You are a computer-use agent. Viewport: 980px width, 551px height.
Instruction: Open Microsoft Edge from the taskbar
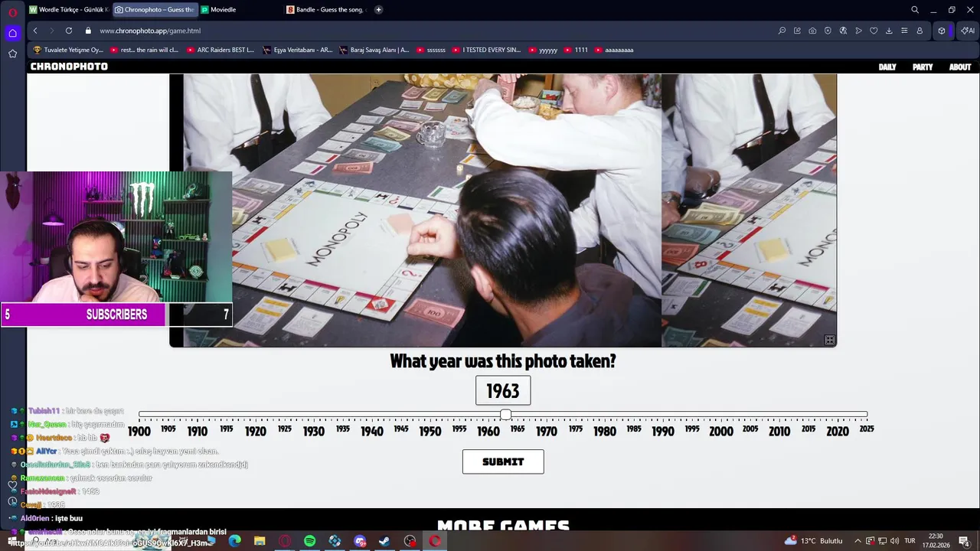pyautogui.click(x=235, y=541)
